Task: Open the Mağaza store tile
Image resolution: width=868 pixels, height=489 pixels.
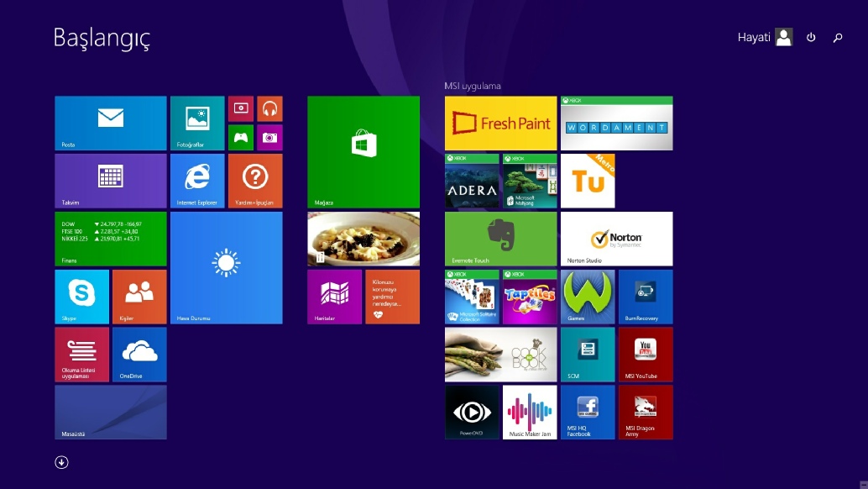Action: [363, 152]
